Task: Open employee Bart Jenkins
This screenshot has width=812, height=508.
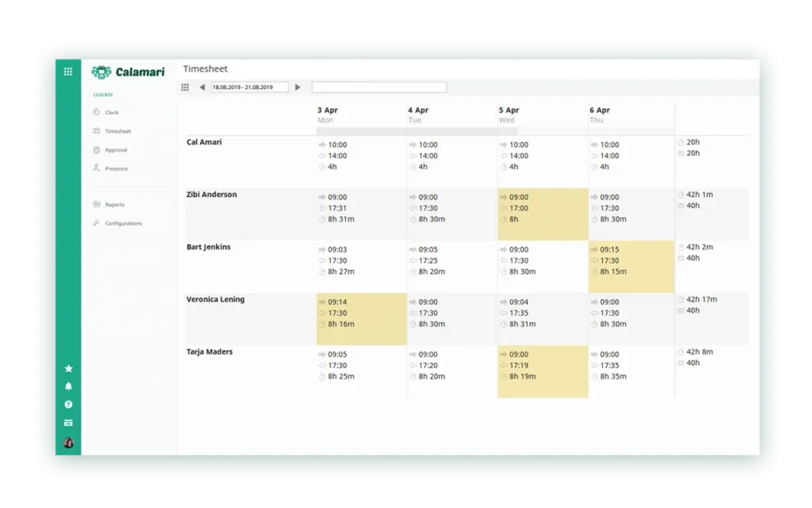Action: point(208,247)
